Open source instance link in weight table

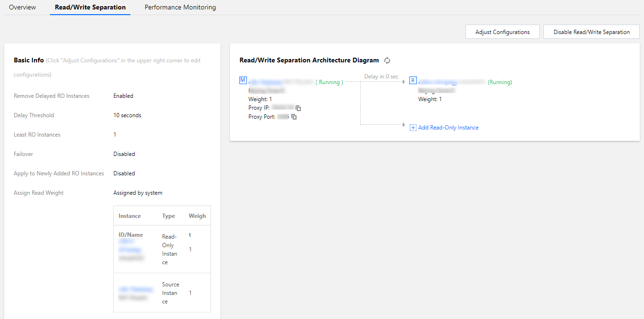[136, 289]
